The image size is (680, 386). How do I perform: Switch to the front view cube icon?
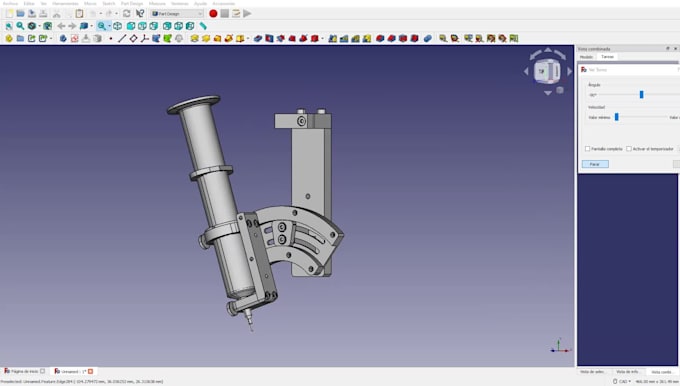[131, 26]
